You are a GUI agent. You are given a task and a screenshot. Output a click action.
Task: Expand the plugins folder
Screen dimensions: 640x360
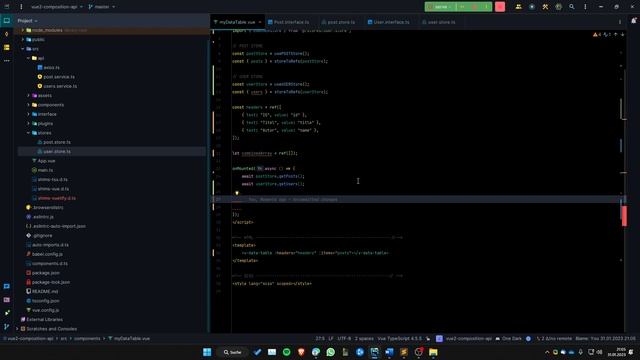29,123
